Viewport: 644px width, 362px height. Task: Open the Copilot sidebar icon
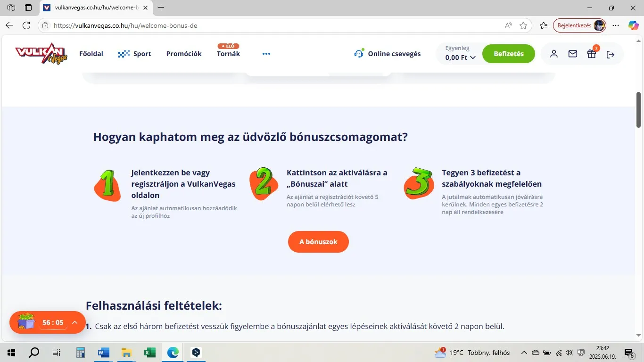tap(633, 25)
